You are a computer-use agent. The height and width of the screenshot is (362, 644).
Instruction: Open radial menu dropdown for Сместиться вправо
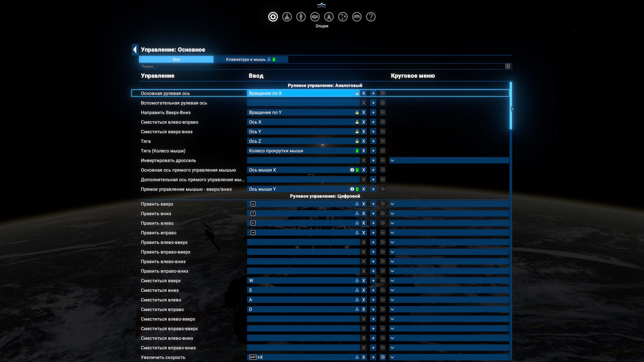[x=449, y=309]
